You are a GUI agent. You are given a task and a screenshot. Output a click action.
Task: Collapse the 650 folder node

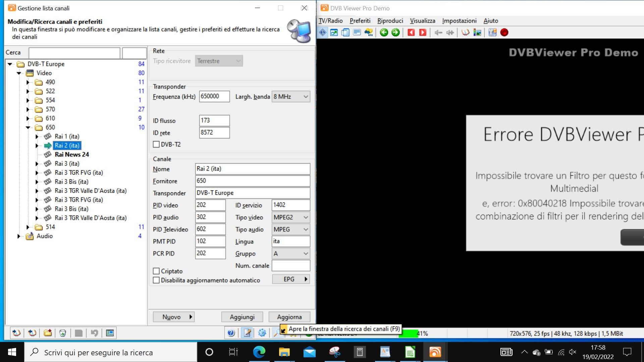coord(28,127)
